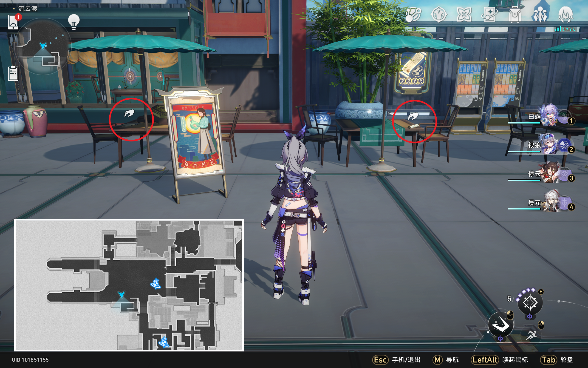The height and width of the screenshot is (368, 588).
Task: Switch to character 停云 portrait
Action: tap(549, 172)
